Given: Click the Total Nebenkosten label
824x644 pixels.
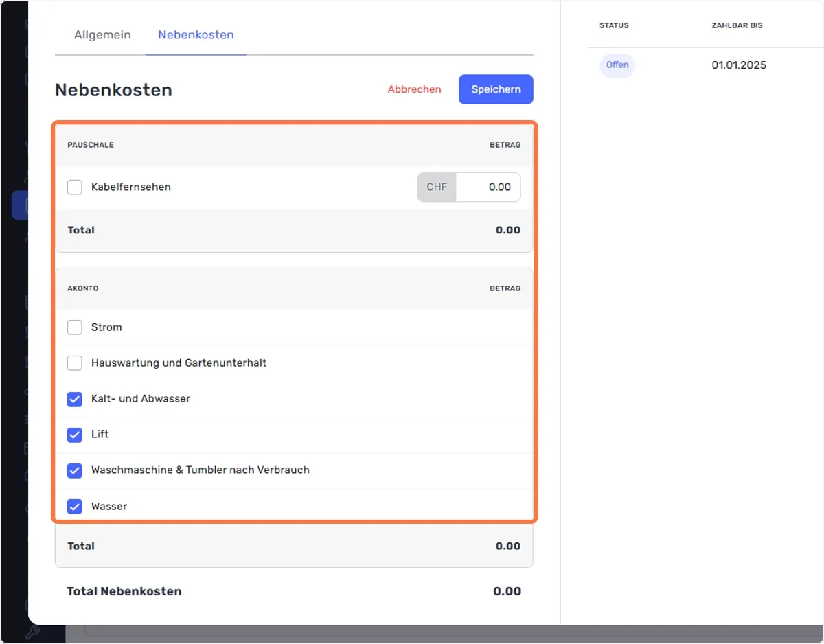Looking at the screenshot, I should point(124,591).
